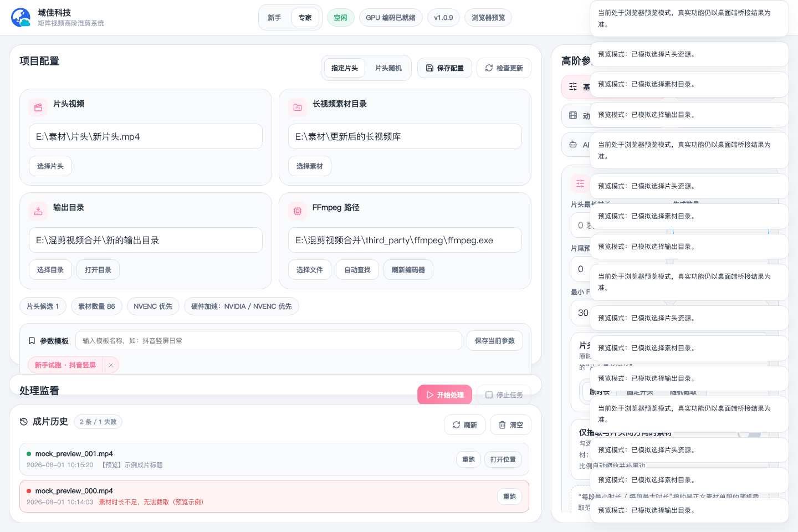Open the output folder with 打开目录
Screen dimensions: 798x532
98,270
